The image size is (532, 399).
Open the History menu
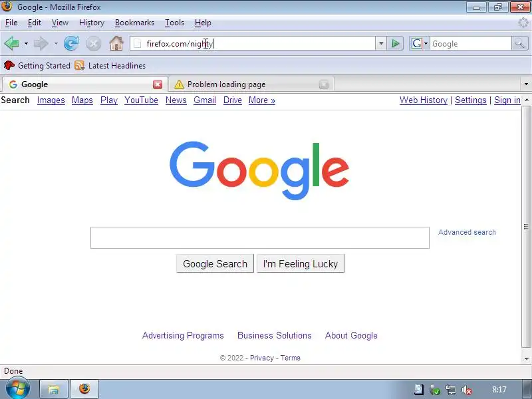pyautogui.click(x=92, y=23)
